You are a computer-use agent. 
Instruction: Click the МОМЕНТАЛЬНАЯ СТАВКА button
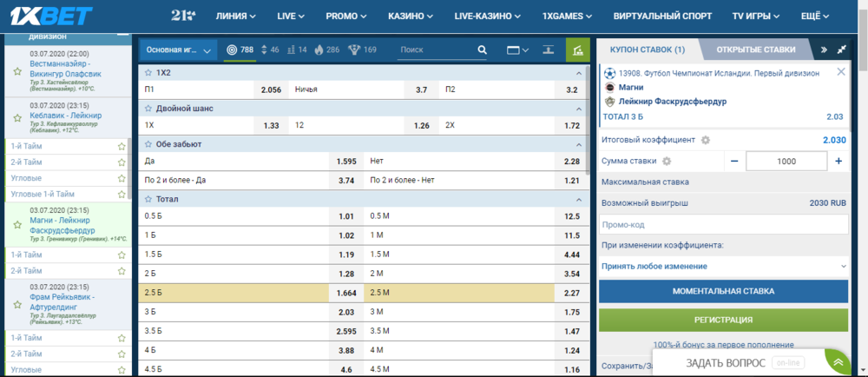(x=724, y=291)
